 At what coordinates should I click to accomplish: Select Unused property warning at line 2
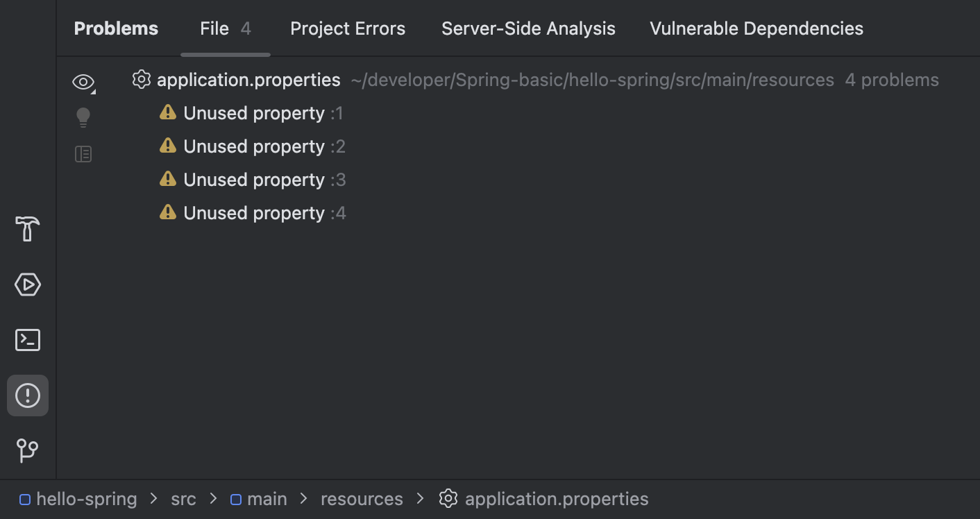254,146
